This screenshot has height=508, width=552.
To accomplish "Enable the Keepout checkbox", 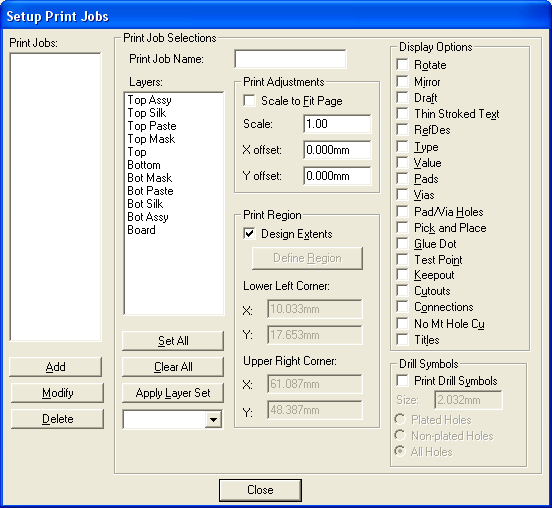I will (x=402, y=274).
